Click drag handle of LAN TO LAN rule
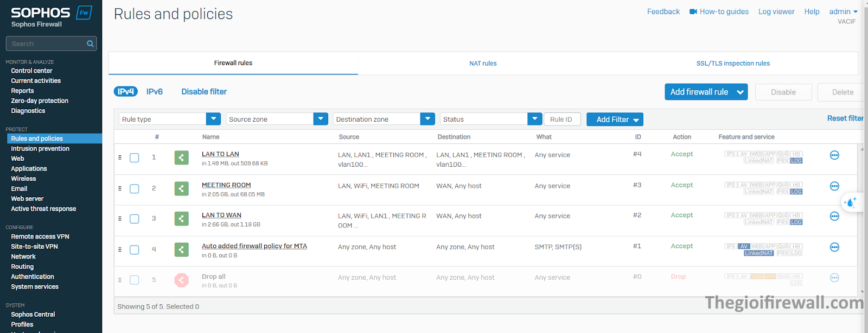Viewport: 868px width, 333px height. click(120, 158)
